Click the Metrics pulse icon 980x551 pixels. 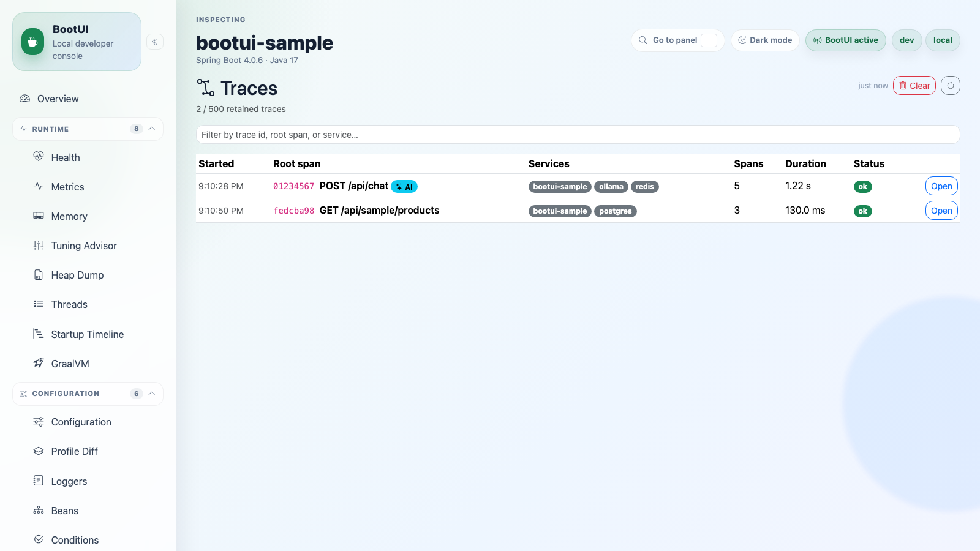coord(39,186)
